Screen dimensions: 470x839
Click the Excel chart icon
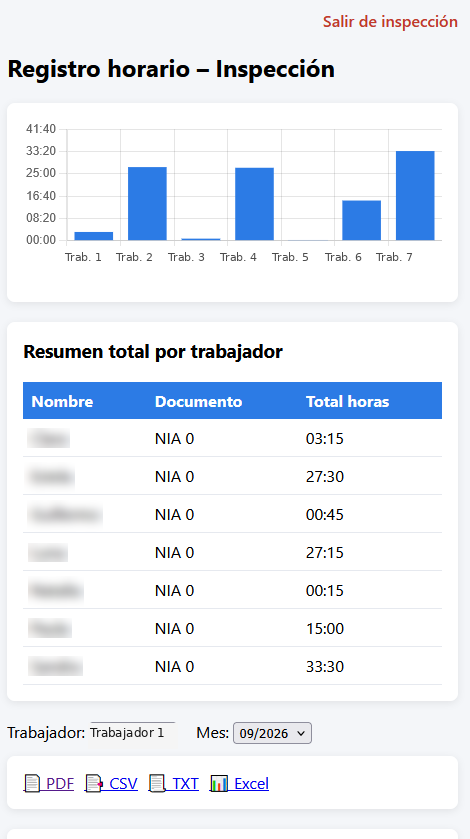219,783
